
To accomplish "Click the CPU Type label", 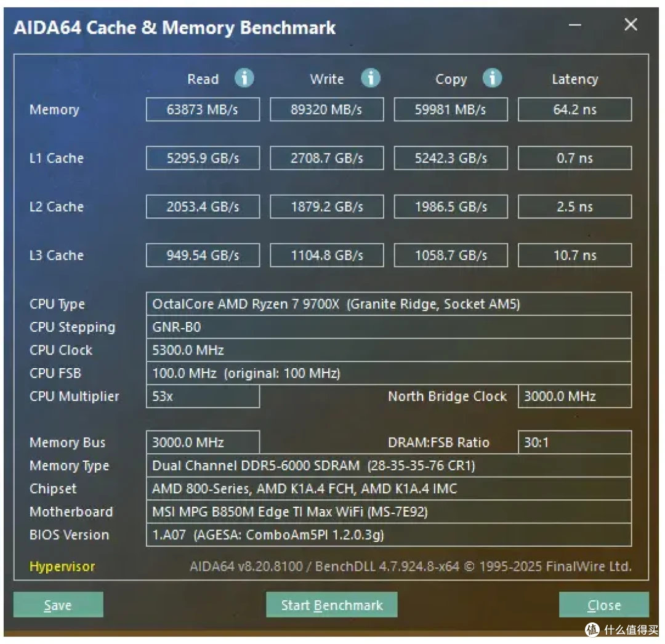I will click(x=57, y=304).
